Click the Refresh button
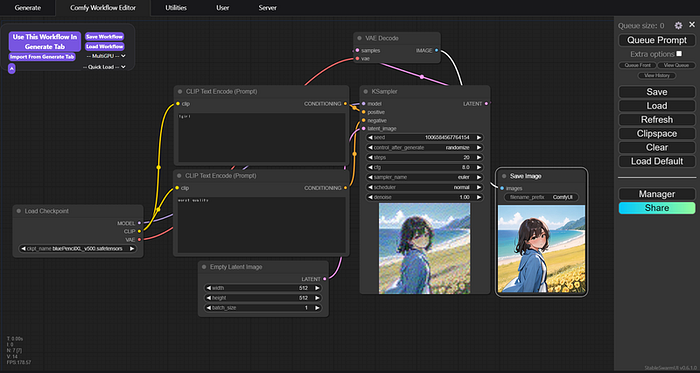This screenshot has height=373, width=700. (x=657, y=120)
